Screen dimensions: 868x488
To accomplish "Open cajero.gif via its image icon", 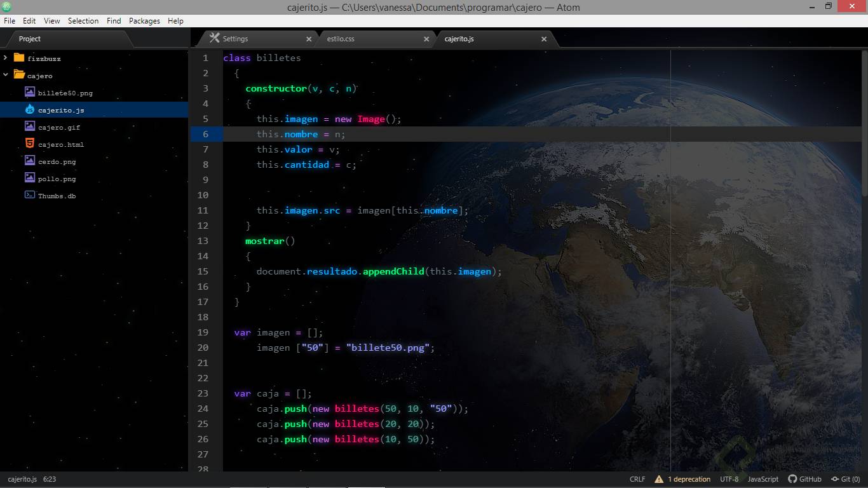I will [30, 126].
